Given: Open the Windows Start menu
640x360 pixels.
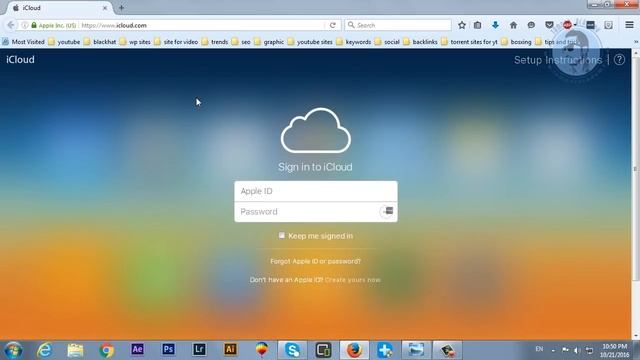Looking at the screenshot, I should pos(13,350).
